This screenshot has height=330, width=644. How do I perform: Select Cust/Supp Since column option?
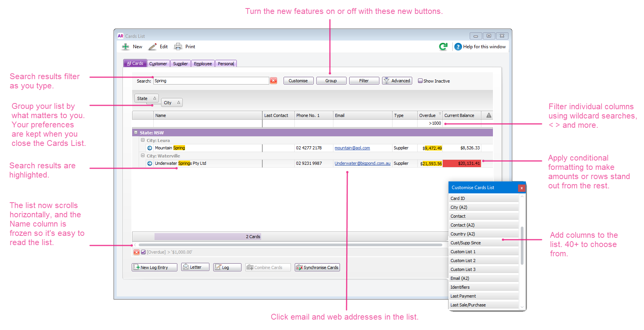[x=484, y=243]
